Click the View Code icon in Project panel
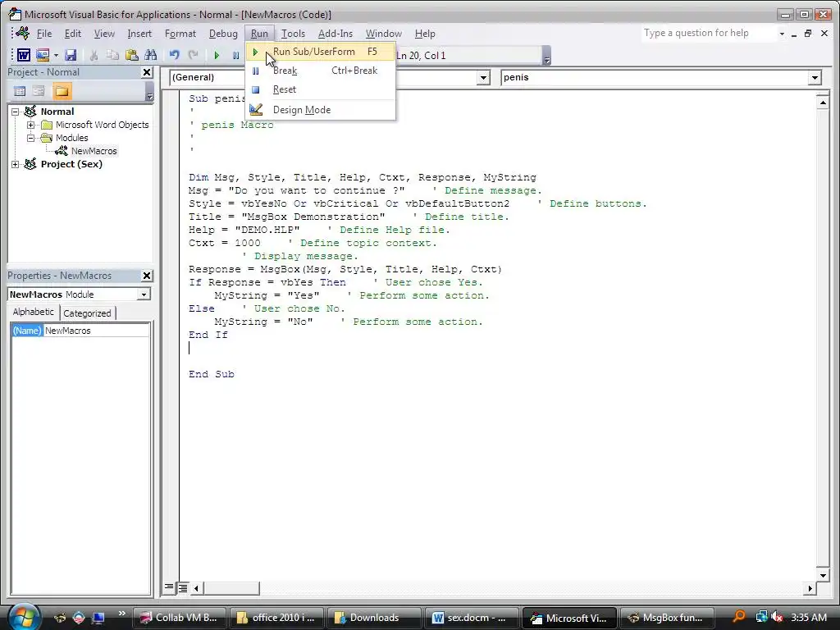The width and height of the screenshot is (840, 630). point(20,91)
